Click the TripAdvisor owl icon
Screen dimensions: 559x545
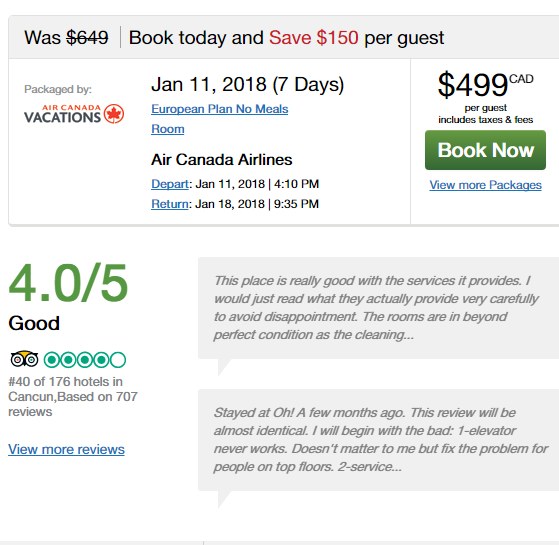click(x=24, y=359)
